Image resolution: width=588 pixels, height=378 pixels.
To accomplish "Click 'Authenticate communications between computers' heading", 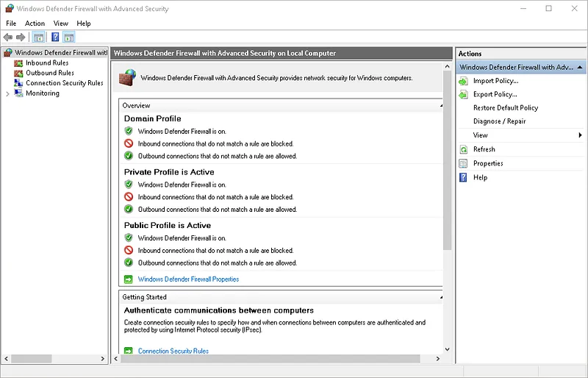I will click(218, 310).
